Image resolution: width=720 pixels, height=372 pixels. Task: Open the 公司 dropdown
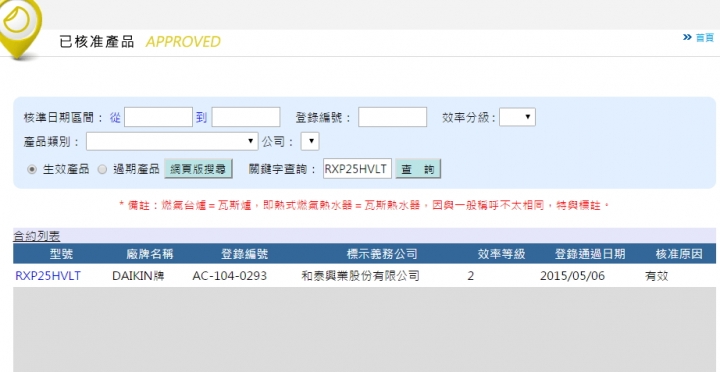[310, 141]
